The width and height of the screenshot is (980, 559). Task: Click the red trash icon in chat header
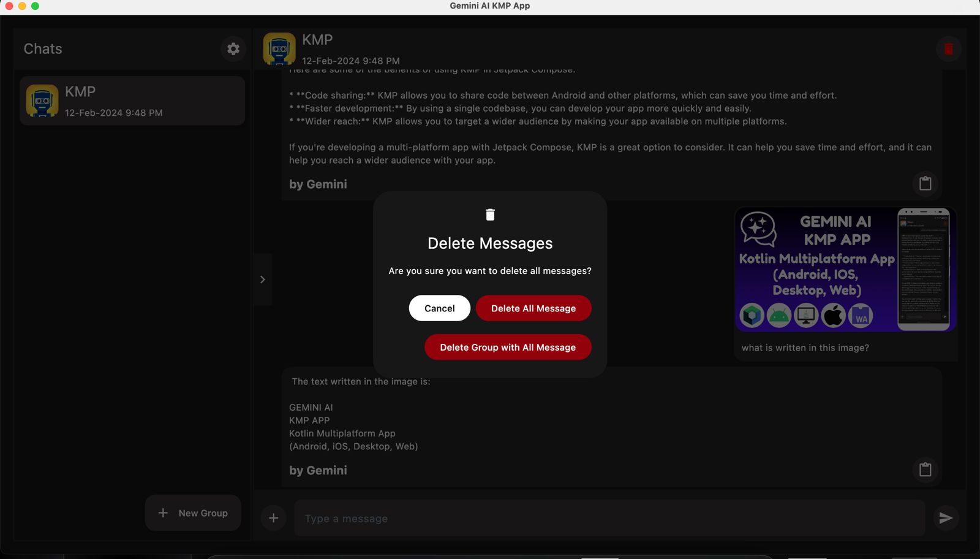click(x=948, y=49)
